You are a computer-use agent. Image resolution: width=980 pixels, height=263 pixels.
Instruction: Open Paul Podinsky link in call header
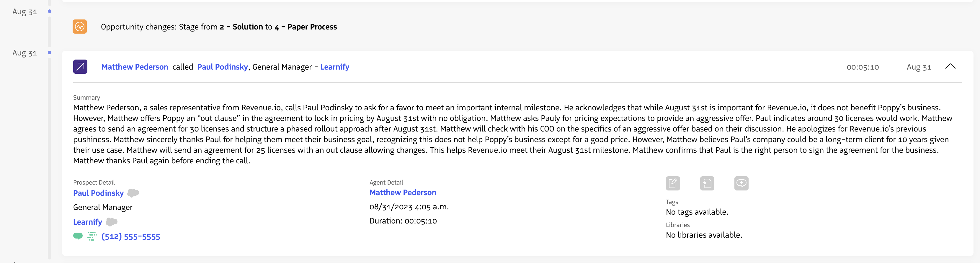pyautogui.click(x=223, y=67)
